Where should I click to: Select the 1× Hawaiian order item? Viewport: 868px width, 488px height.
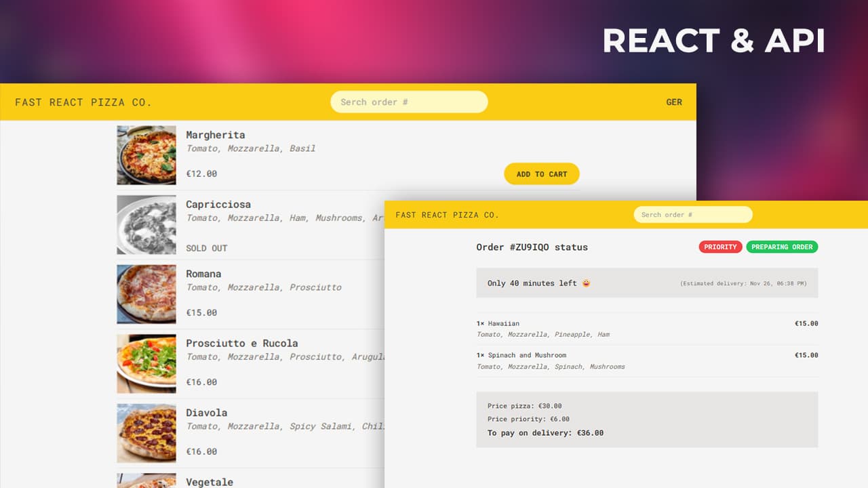click(498, 323)
